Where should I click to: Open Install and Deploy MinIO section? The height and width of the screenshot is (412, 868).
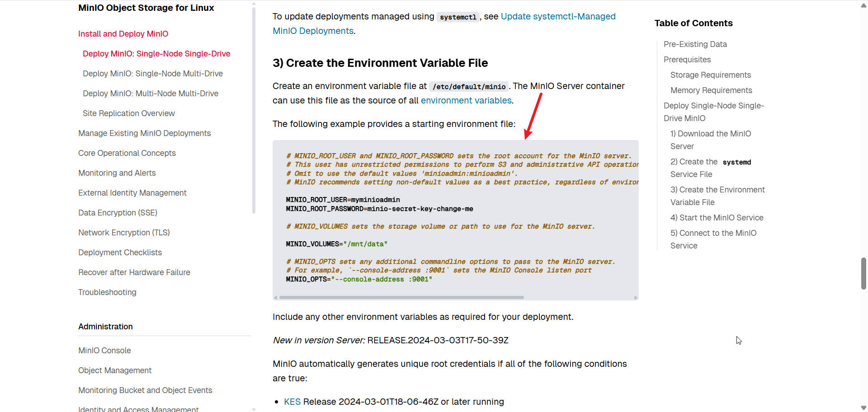(123, 34)
